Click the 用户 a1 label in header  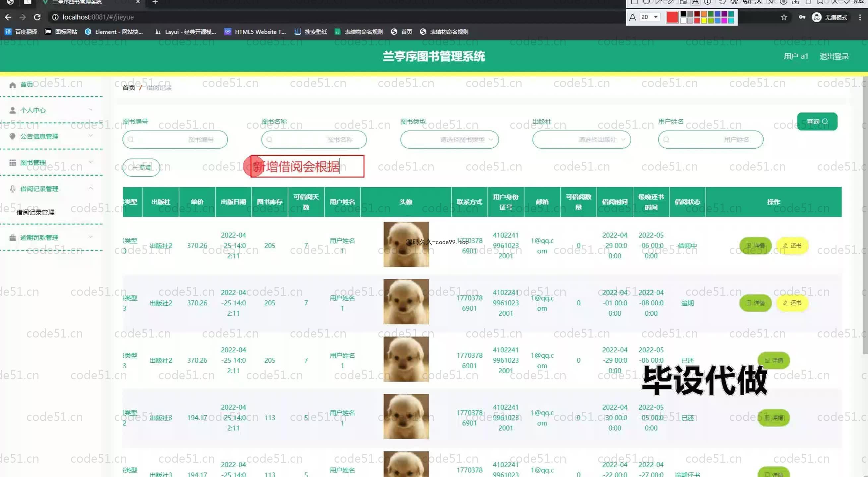click(796, 56)
